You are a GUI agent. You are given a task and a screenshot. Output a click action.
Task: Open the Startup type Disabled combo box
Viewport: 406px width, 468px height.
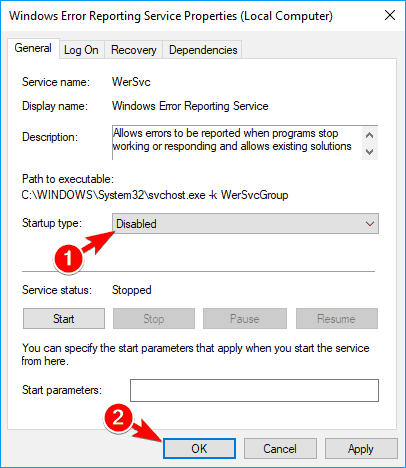point(245,224)
